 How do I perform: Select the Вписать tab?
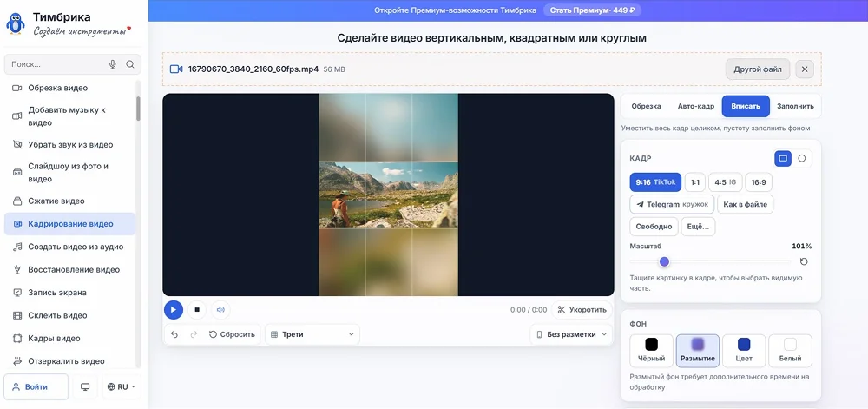tap(746, 106)
